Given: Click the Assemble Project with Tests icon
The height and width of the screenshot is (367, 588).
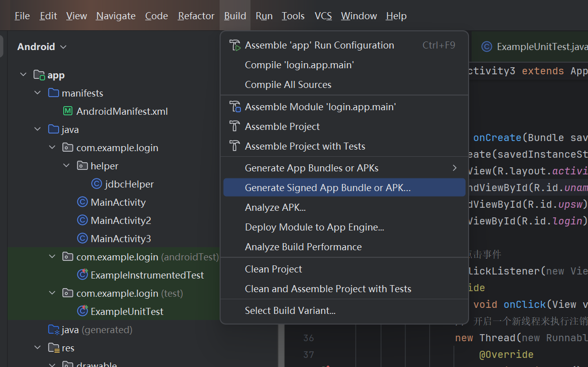Looking at the screenshot, I should pos(234,146).
